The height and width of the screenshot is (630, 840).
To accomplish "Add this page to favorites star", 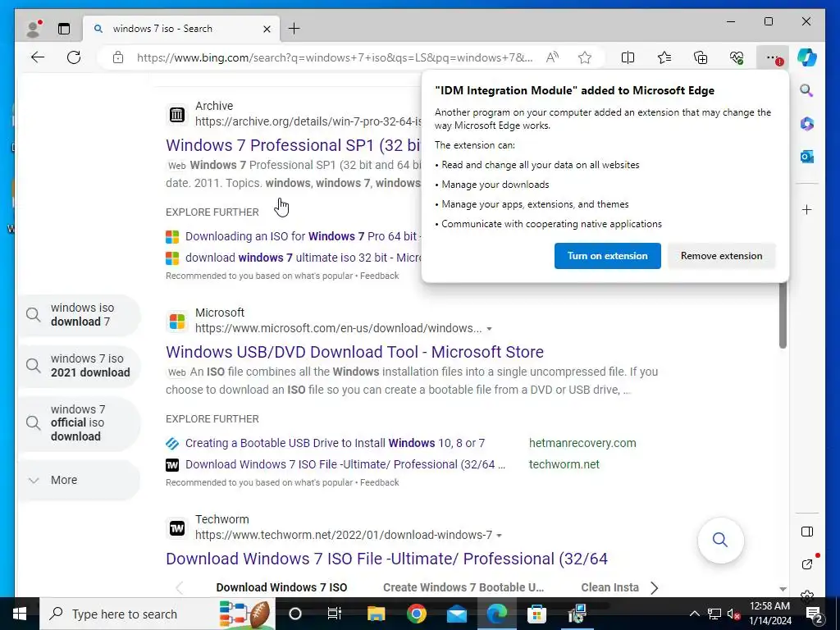I will pyautogui.click(x=584, y=57).
